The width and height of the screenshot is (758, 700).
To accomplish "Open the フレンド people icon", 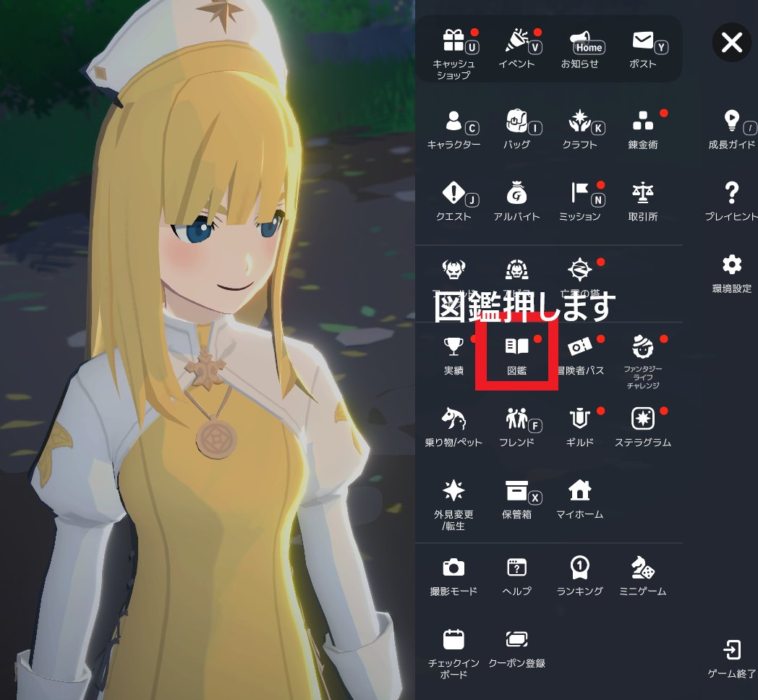I will 516,419.
